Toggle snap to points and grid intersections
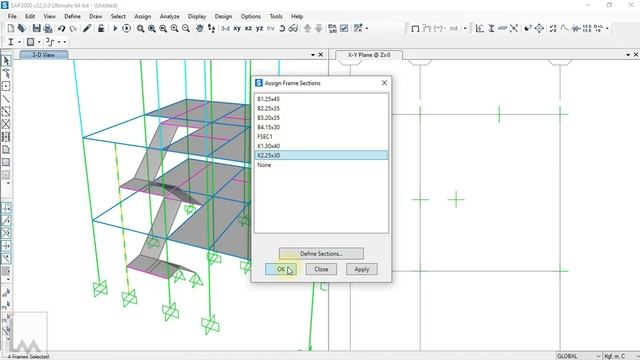The image size is (640, 360). pos(6,208)
